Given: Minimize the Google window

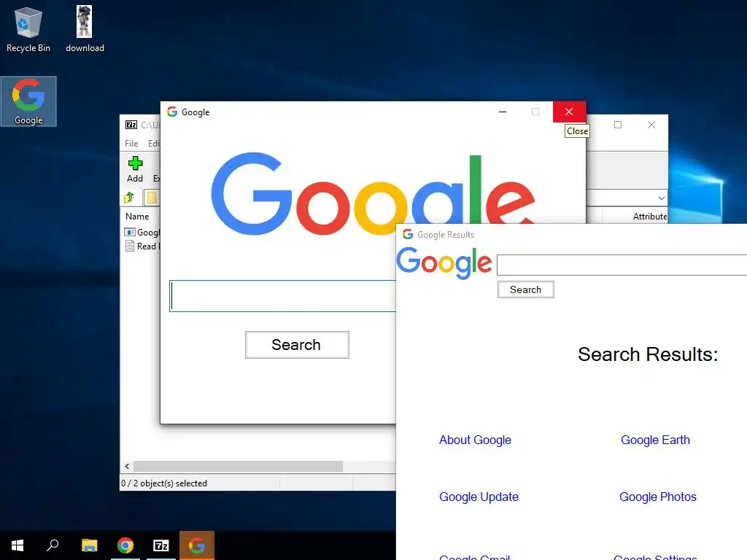Looking at the screenshot, I should click(x=503, y=112).
